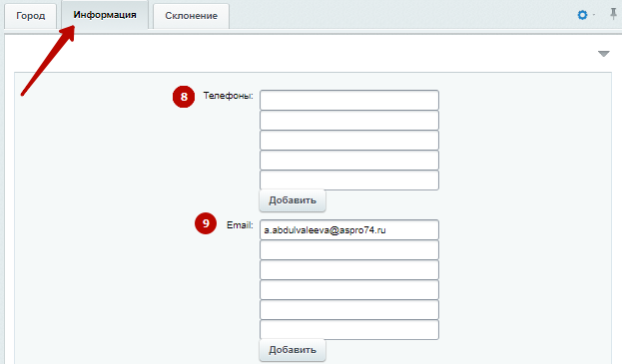Select the fourth Email input field
The height and width of the screenshot is (364, 622).
point(349,290)
